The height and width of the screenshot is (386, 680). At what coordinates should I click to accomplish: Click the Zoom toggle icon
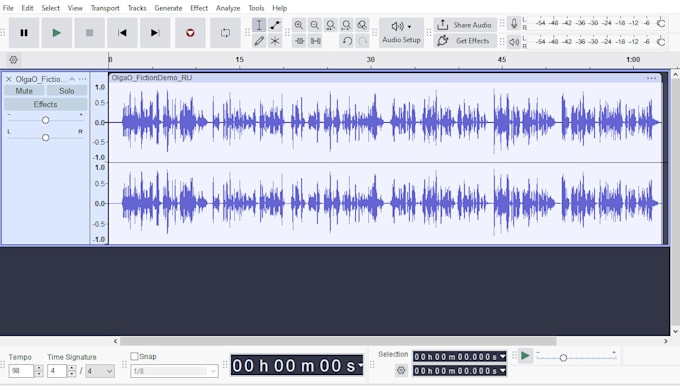(362, 25)
